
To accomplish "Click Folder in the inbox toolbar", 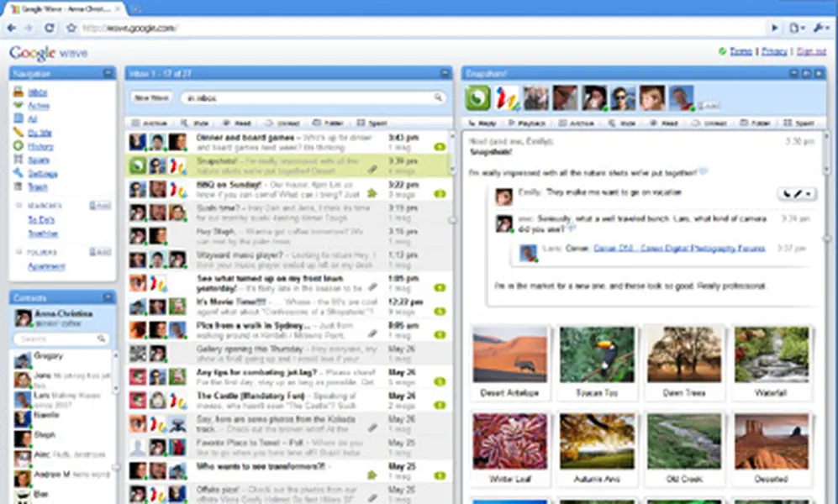I will coord(328,123).
